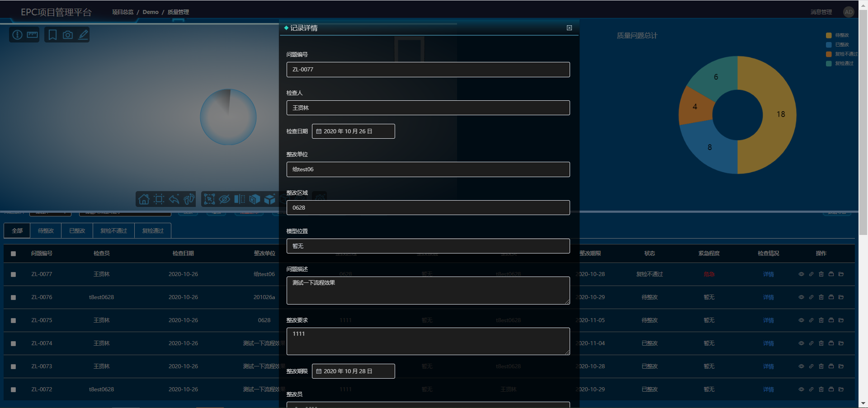This screenshot has height=408, width=868.
Task: Click the trash icon for ZL-0076
Action: 821,297
